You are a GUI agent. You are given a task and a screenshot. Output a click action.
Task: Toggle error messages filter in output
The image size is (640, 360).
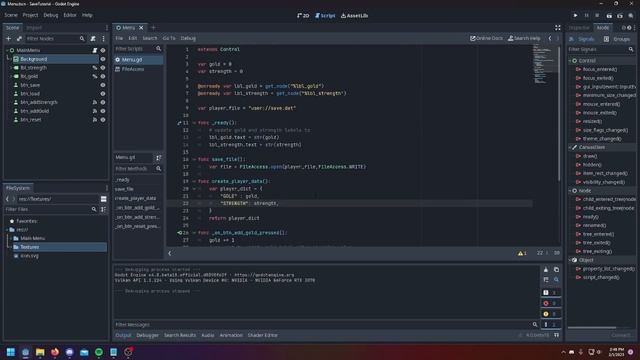pos(551,303)
